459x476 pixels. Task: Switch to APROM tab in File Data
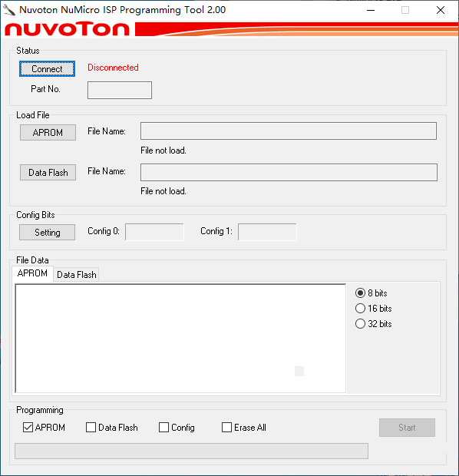point(32,273)
